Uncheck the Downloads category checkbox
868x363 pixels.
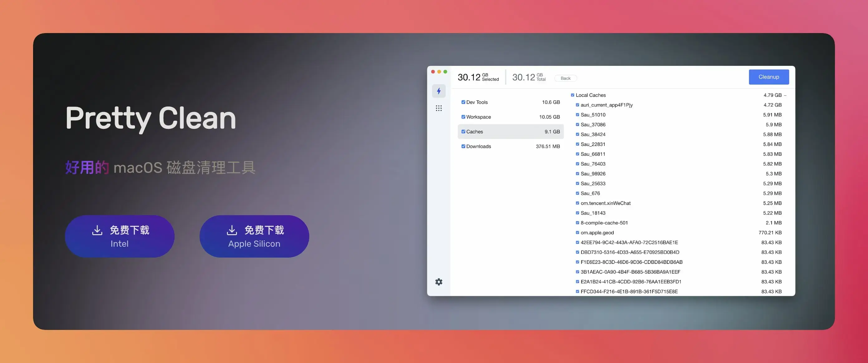click(x=463, y=146)
